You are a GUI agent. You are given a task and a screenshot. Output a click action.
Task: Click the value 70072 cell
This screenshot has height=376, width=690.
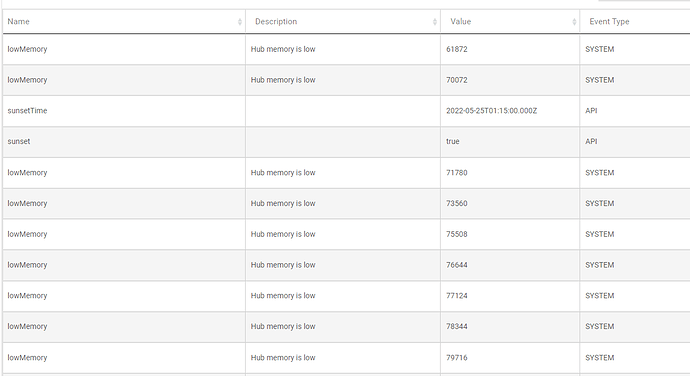point(510,80)
